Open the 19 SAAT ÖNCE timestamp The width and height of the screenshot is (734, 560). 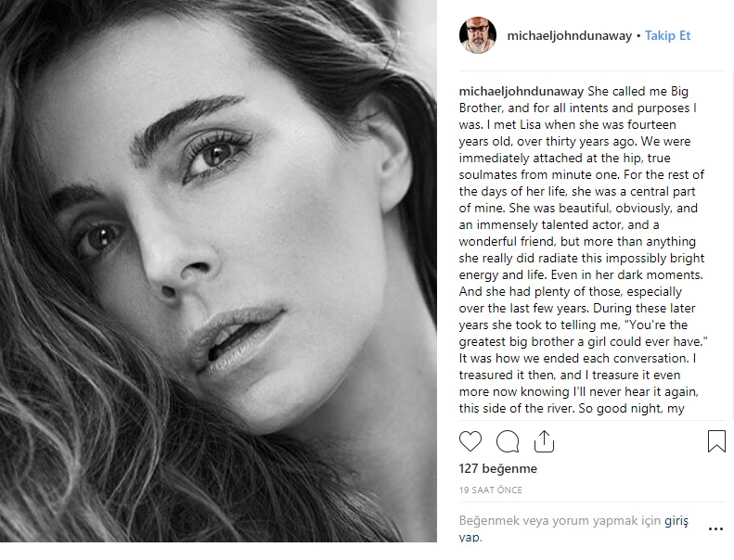[489, 490]
